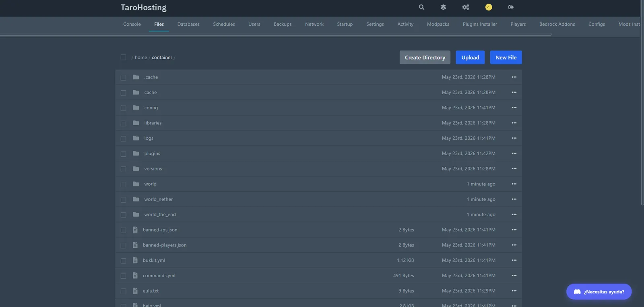Click the banned-ips.json file icon

pos(135,230)
